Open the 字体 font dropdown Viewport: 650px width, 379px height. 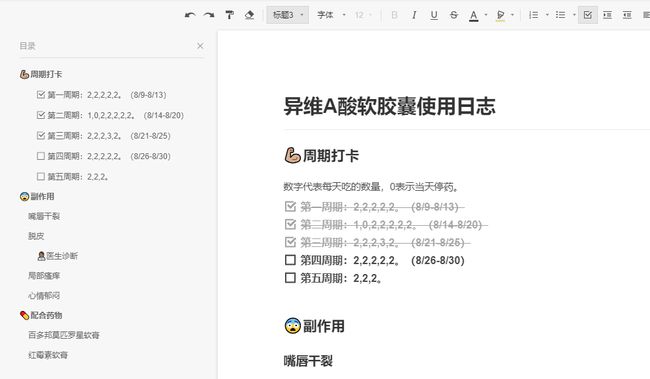click(x=331, y=15)
